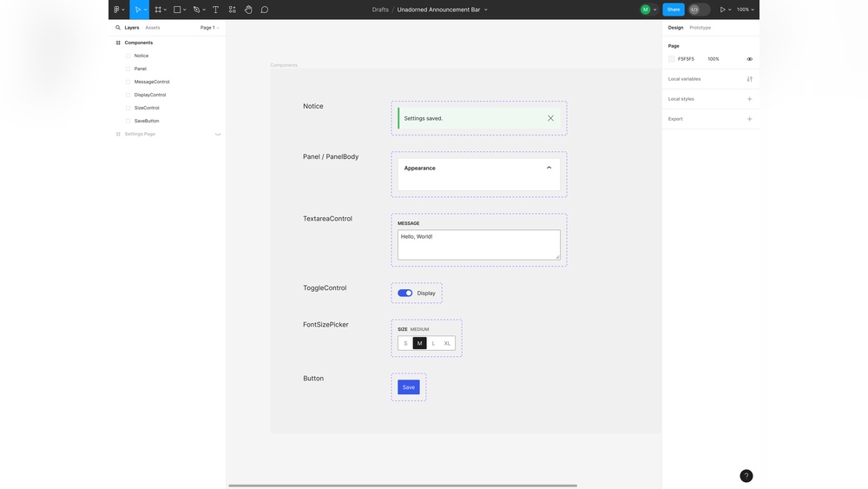Add a local style plus icon
868x489 pixels.
tap(750, 98)
